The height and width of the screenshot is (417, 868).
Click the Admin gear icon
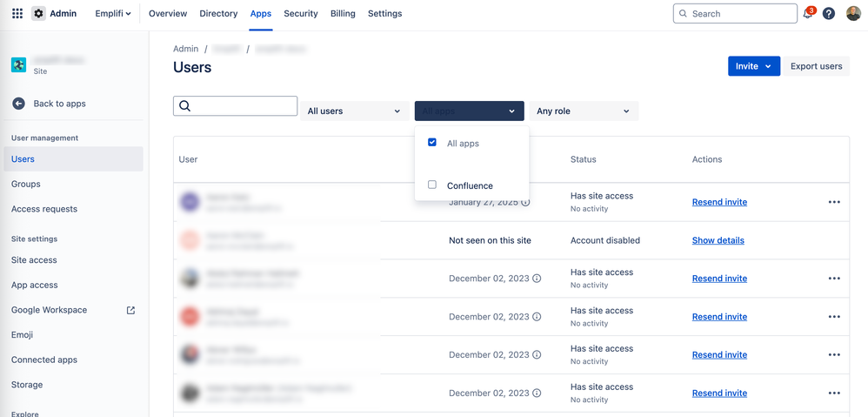[x=38, y=13]
